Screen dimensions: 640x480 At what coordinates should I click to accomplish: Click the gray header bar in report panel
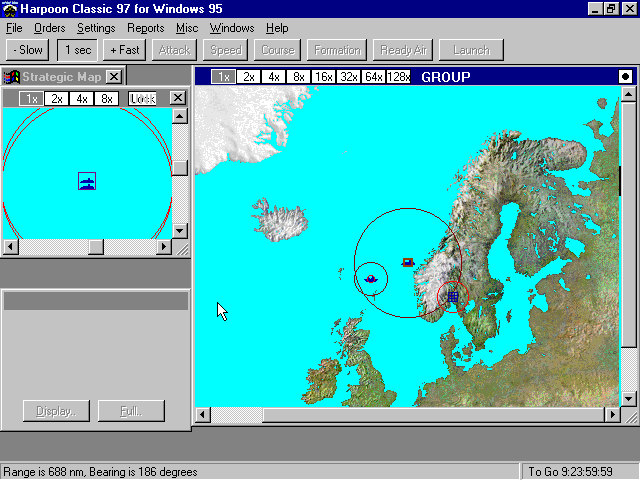(96, 301)
